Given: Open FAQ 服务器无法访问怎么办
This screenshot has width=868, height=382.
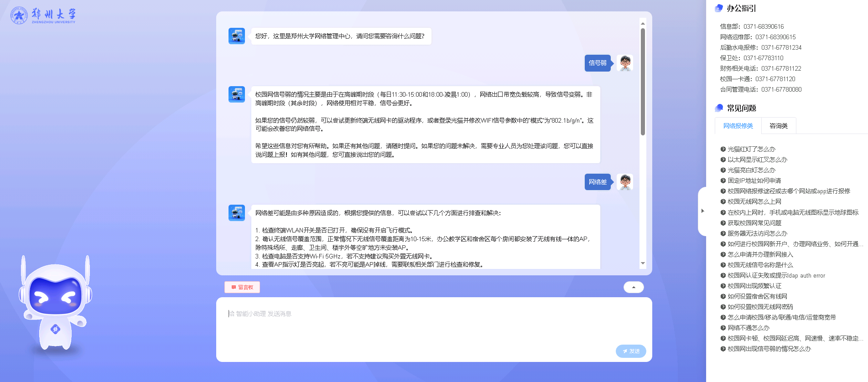Looking at the screenshot, I should click(x=757, y=233).
